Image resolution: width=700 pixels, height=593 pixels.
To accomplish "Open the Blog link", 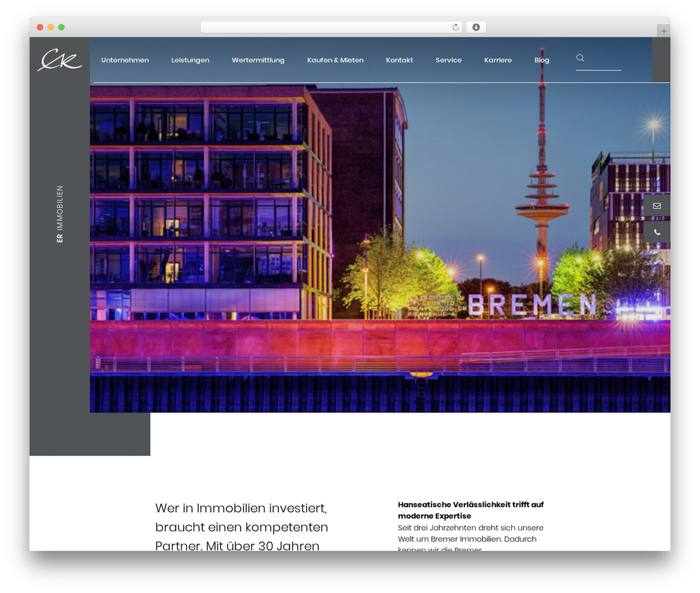I will (542, 60).
